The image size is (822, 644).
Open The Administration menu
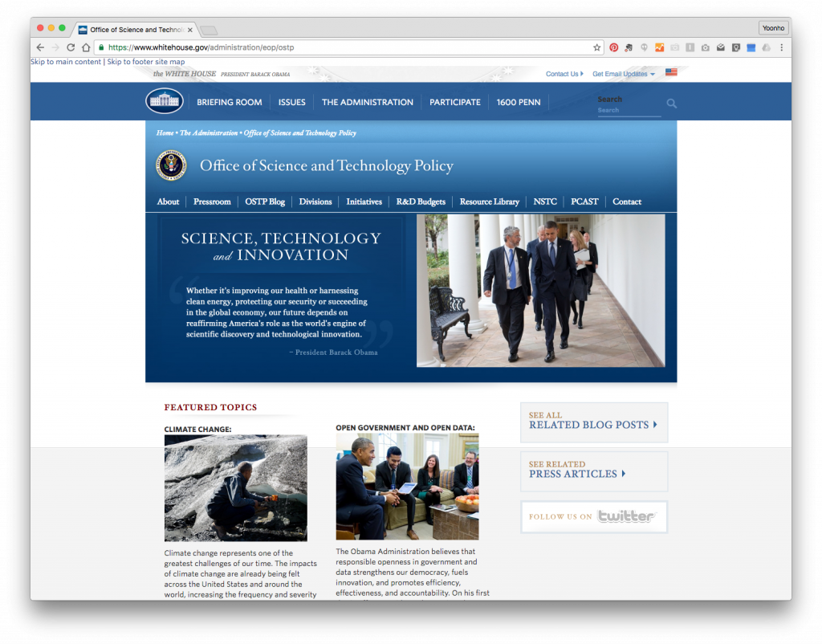click(368, 102)
